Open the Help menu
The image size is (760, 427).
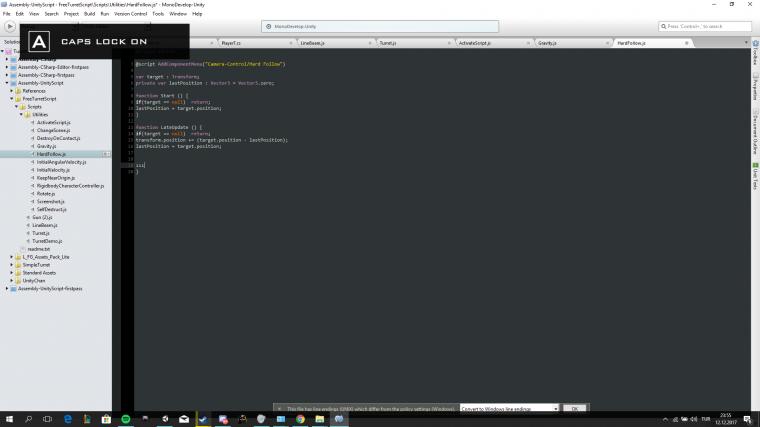(197, 14)
